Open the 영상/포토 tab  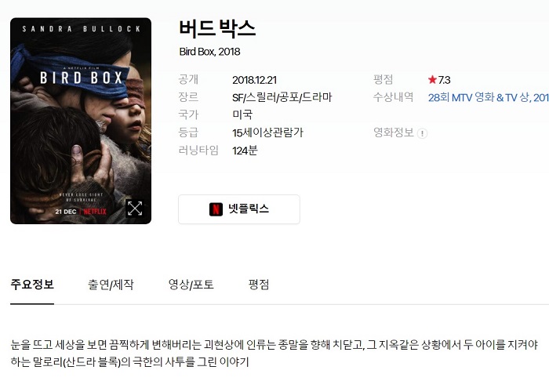(x=191, y=284)
